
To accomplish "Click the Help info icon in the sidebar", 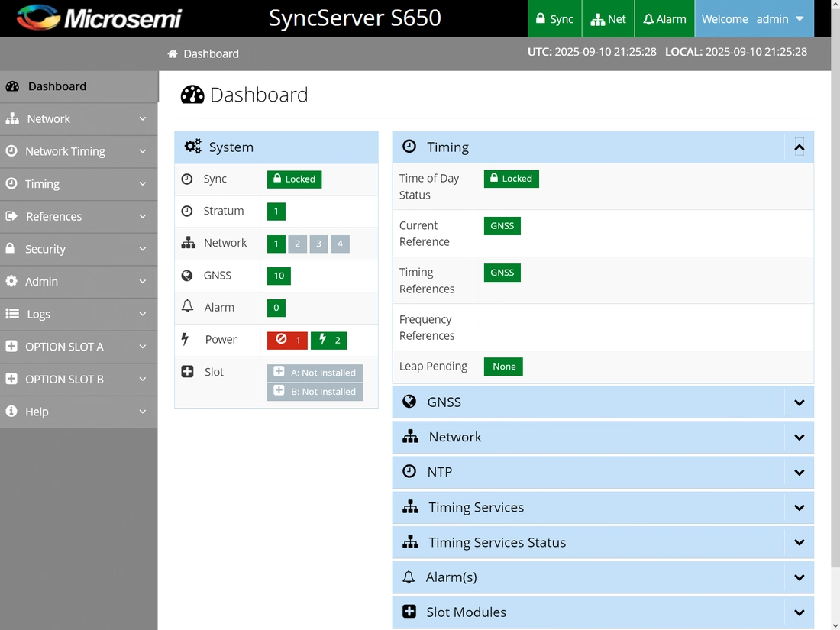I will (11, 412).
